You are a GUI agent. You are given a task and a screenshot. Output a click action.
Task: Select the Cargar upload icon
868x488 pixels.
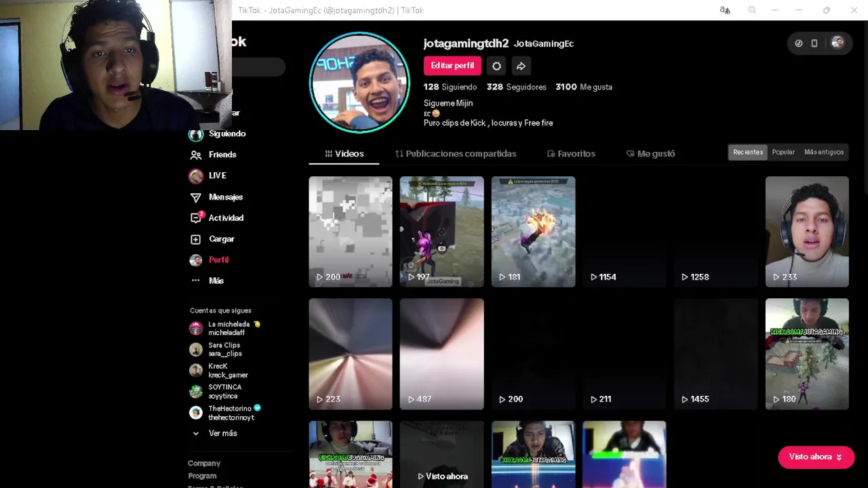click(x=195, y=239)
